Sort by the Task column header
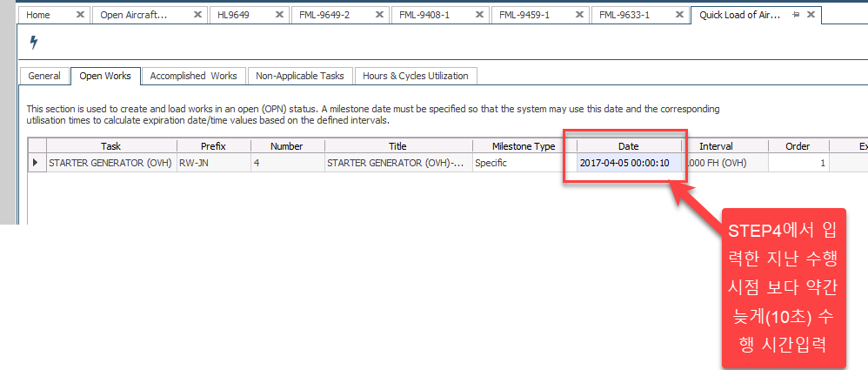Viewport: 868px width, 370px height. point(110,146)
